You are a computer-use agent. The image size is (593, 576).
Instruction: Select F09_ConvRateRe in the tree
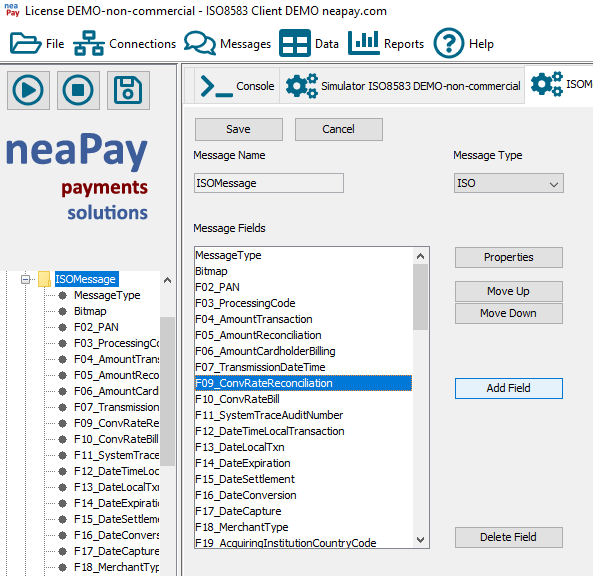click(116, 423)
